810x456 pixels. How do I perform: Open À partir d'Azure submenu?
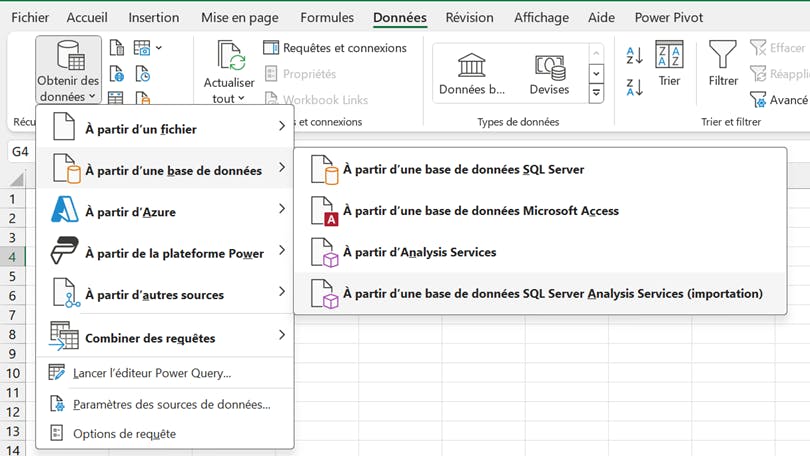165,210
